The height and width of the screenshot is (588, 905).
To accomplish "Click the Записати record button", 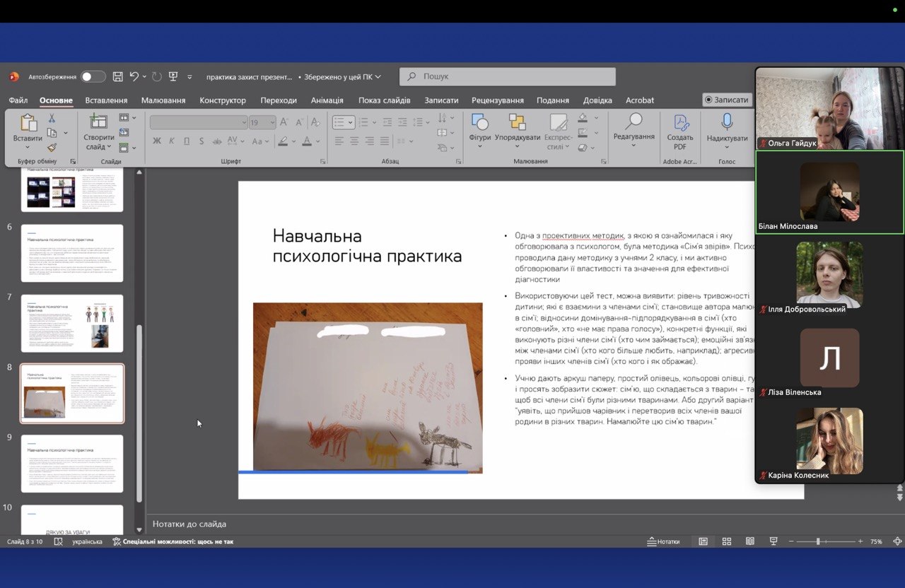I will pyautogui.click(x=728, y=100).
